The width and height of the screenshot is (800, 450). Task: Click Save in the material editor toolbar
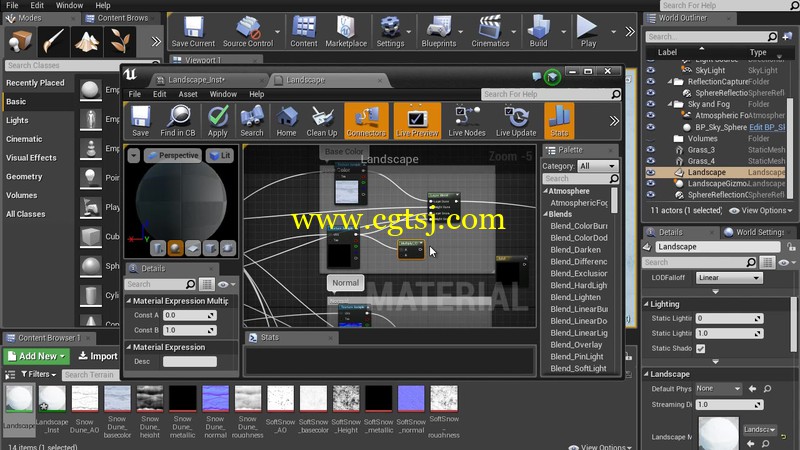click(140, 120)
